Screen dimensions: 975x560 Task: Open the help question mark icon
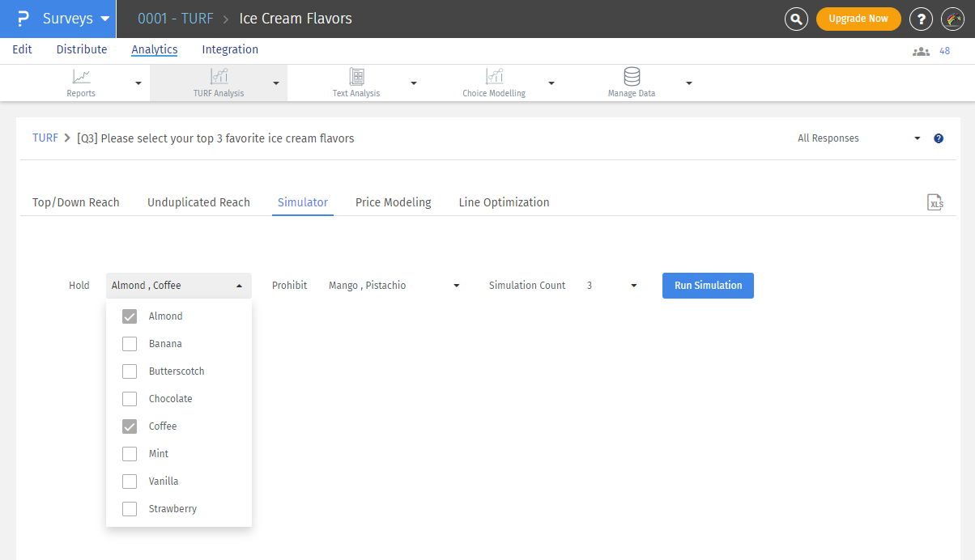[921, 19]
